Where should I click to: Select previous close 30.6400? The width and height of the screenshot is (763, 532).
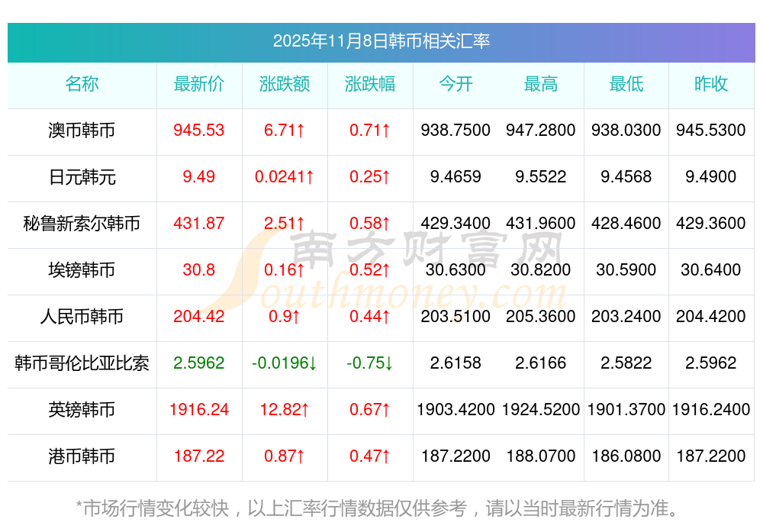[x=711, y=270]
